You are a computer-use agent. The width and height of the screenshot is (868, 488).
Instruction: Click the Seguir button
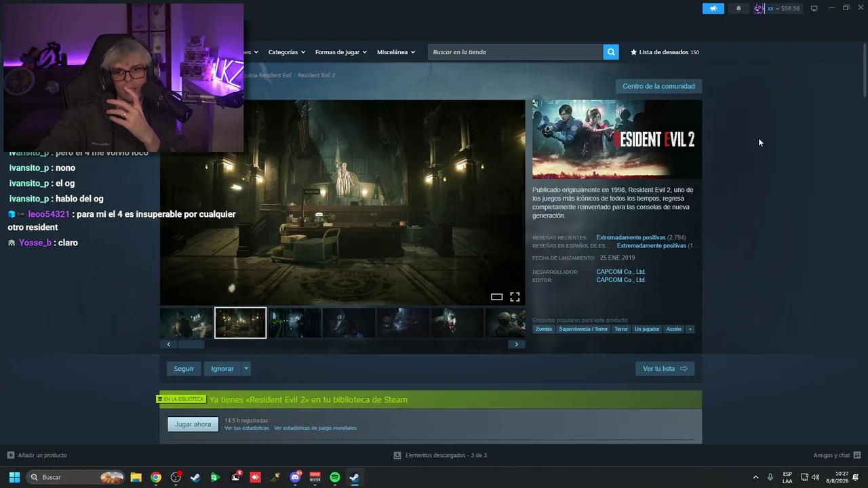(x=184, y=369)
